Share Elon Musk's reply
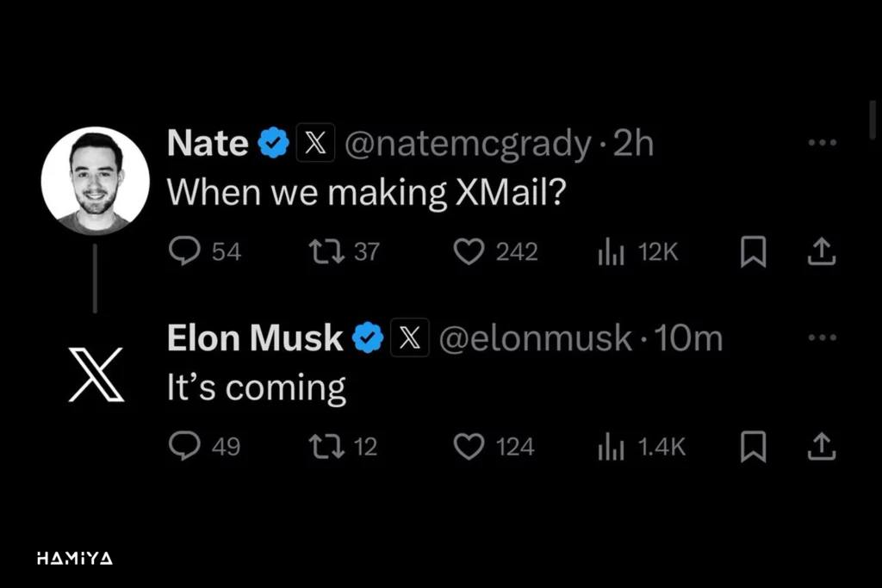Image resolution: width=882 pixels, height=588 pixels. (822, 446)
